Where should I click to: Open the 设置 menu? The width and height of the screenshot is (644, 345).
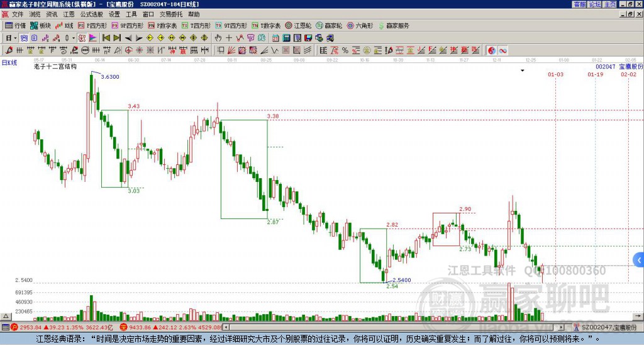[114, 14]
